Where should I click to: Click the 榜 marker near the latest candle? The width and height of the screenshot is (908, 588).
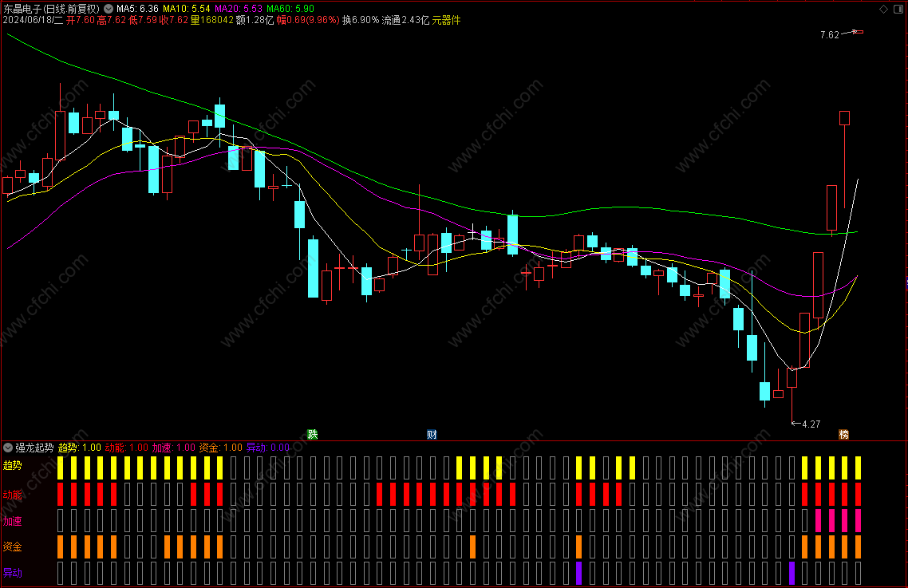click(843, 435)
